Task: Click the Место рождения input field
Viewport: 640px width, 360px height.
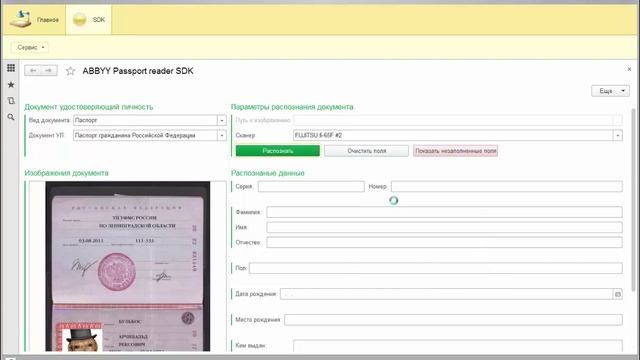Action: 453,320
